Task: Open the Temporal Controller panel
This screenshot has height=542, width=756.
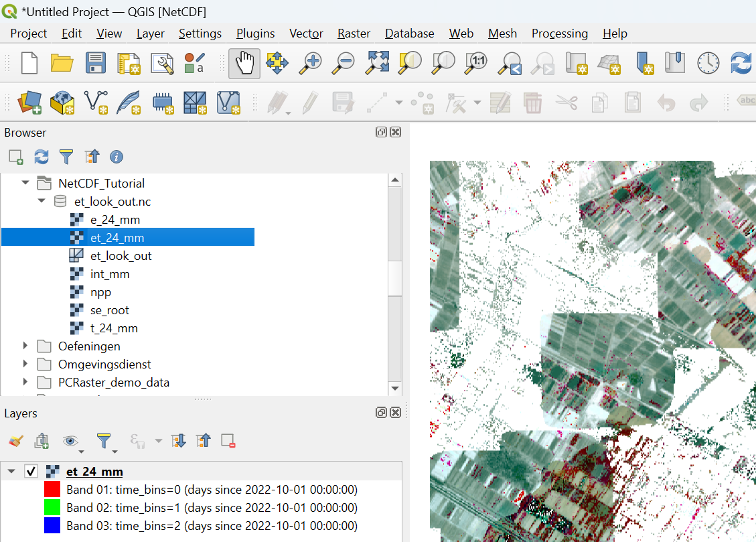Action: [x=708, y=64]
